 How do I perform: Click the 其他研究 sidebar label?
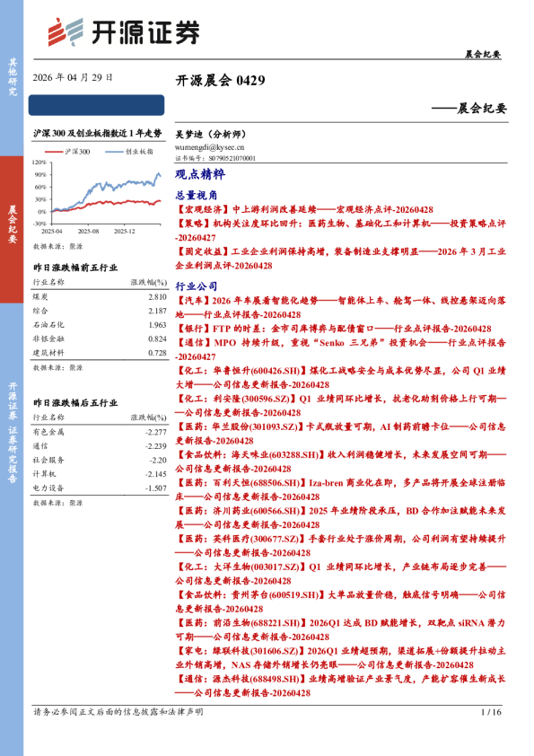pos(12,77)
